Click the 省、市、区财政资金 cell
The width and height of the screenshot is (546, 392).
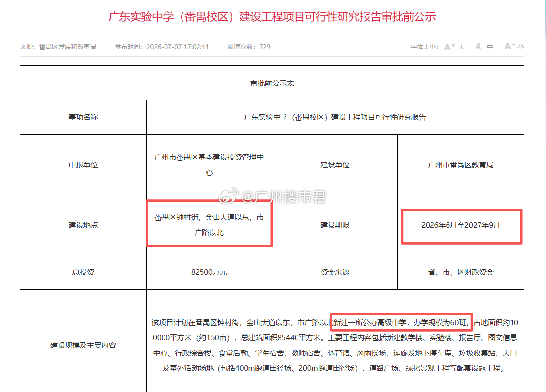(x=461, y=272)
